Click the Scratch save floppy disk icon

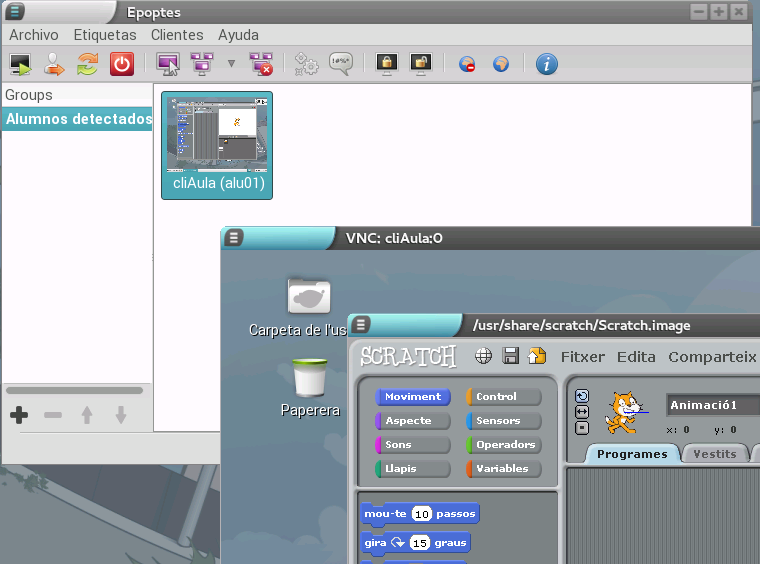coord(510,356)
